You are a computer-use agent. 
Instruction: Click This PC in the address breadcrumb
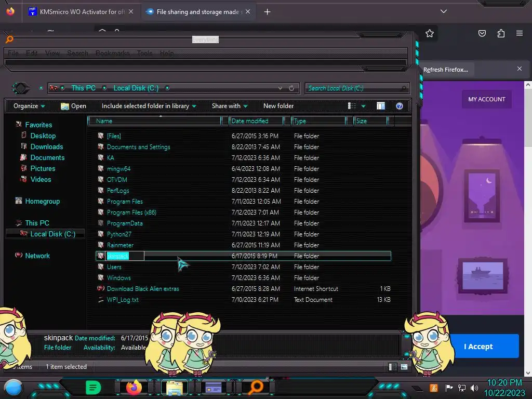(x=84, y=88)
